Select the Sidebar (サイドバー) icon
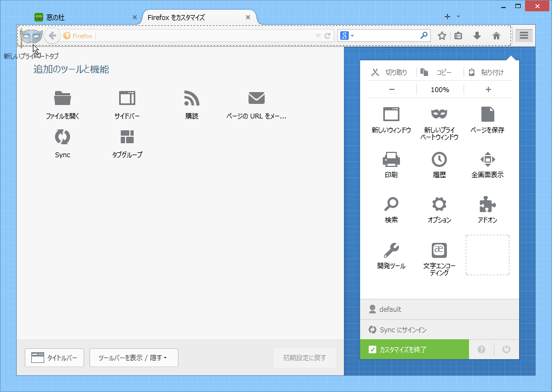 point(127,98)
